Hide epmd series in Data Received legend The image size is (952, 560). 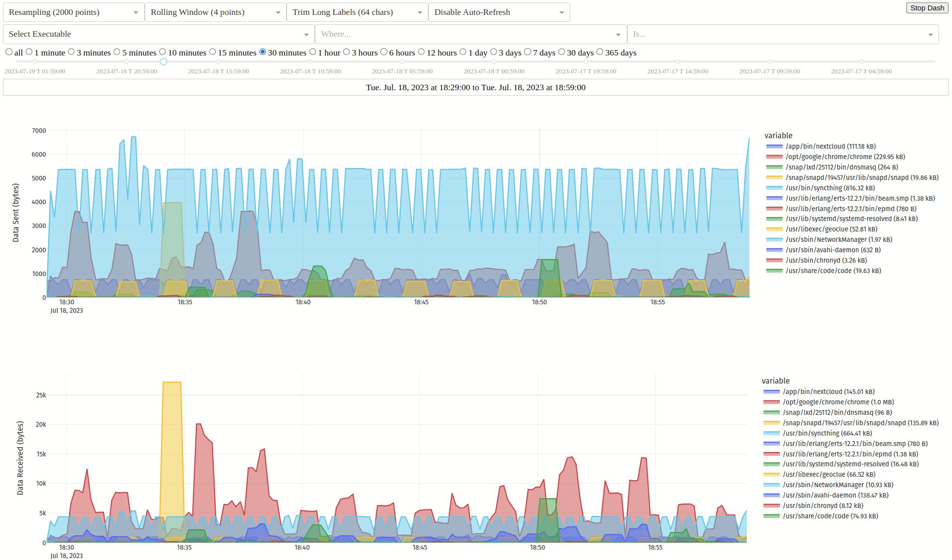[x=850, y=454]
